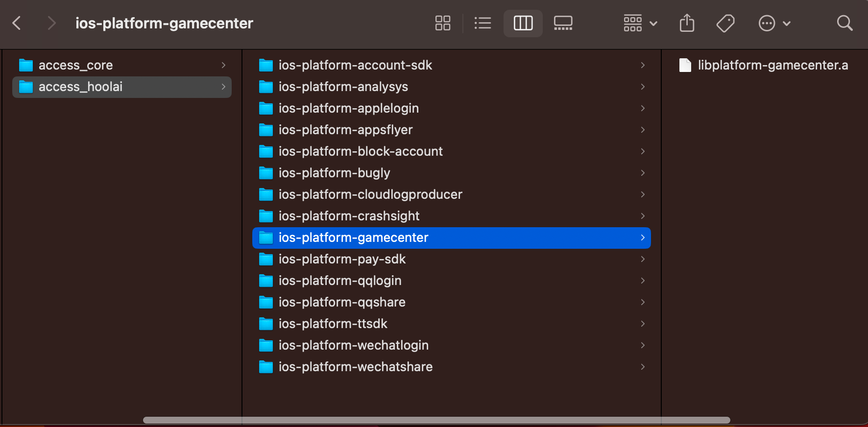Click folder icon of ios-platform-pay-sdk
The image size is (868, 427).
pos(266,259)
